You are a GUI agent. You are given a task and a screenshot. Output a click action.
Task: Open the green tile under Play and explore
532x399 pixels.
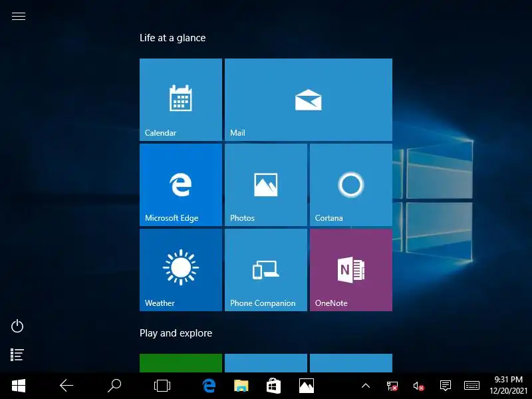tap(181, 363)
